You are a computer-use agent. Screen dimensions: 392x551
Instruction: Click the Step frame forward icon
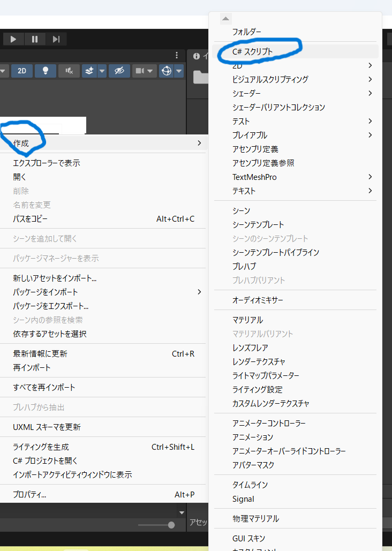coord(56,39)
